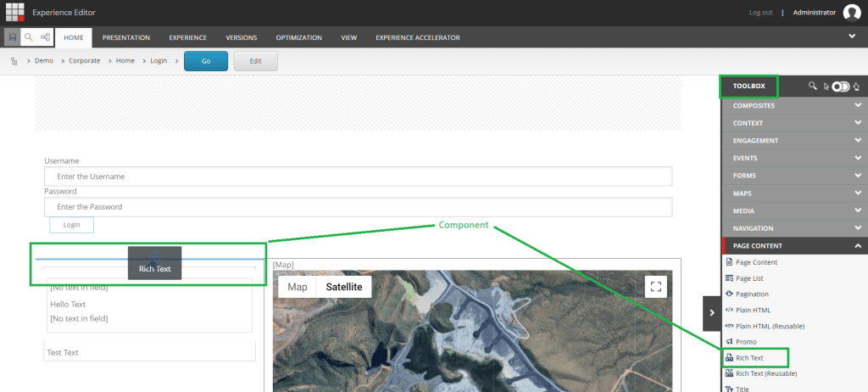Image resolution: width=868 pixels, height=392 pixels.
Task: Click the Username input field
Action: pyautogui.click(x=358, y=176)
